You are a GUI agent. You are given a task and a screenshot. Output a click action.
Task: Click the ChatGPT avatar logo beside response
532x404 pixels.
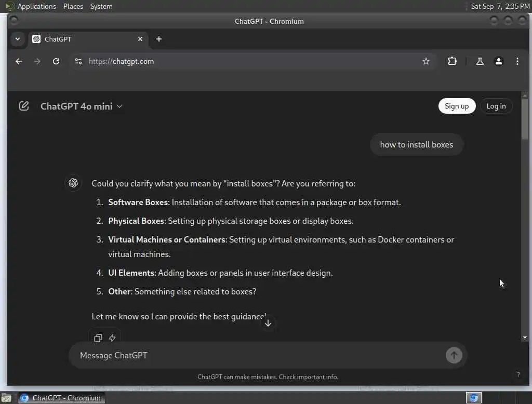[73, 183]
